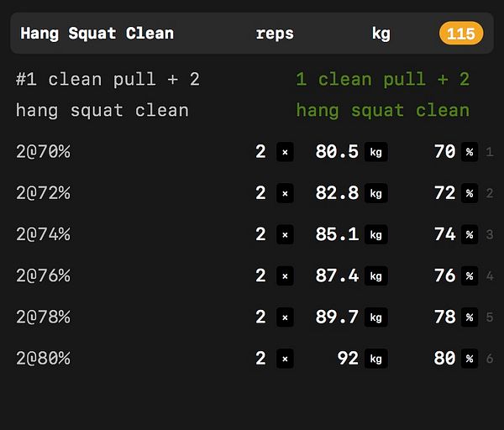This screenshot has height=430, width=504.
Task: Click the kg unit badge beside 80.5
Action: point(375,152)
